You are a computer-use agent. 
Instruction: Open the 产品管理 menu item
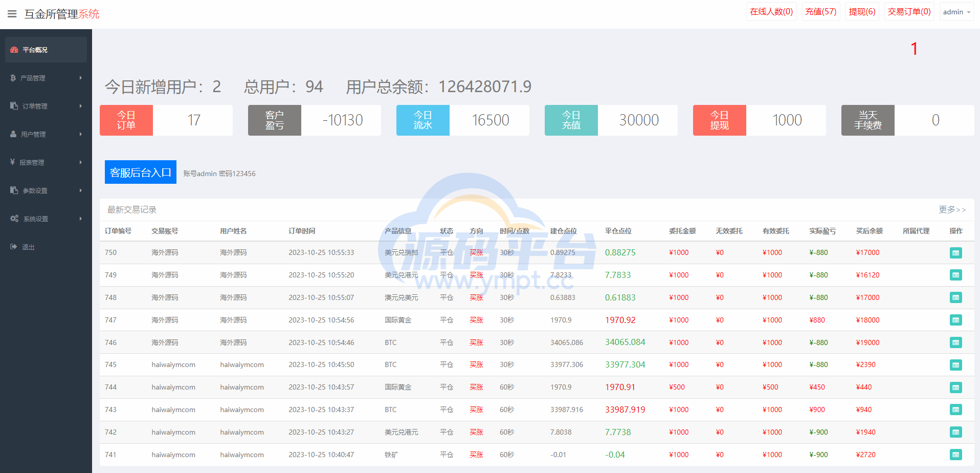(x=46, y=78)
